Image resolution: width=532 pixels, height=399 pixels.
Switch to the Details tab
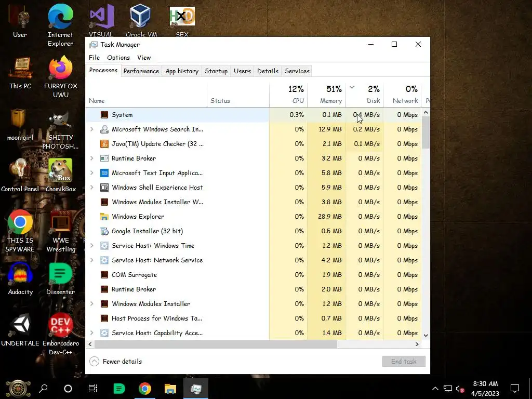(x=268, y=71)
